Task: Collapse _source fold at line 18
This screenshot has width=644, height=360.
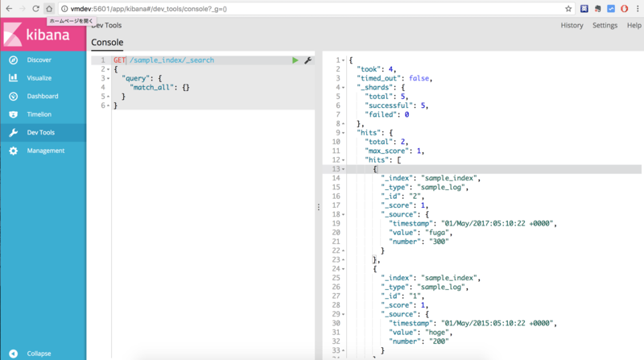Action: 344,214
